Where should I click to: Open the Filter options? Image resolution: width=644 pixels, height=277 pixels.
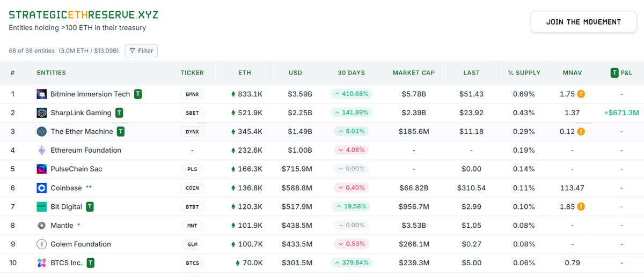click(x=141, y=51)
